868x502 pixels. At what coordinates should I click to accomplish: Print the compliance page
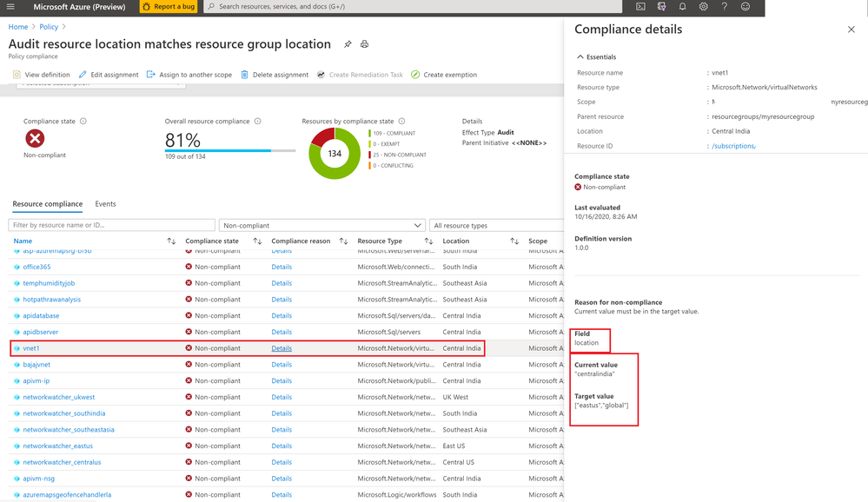tap(364, 44)
